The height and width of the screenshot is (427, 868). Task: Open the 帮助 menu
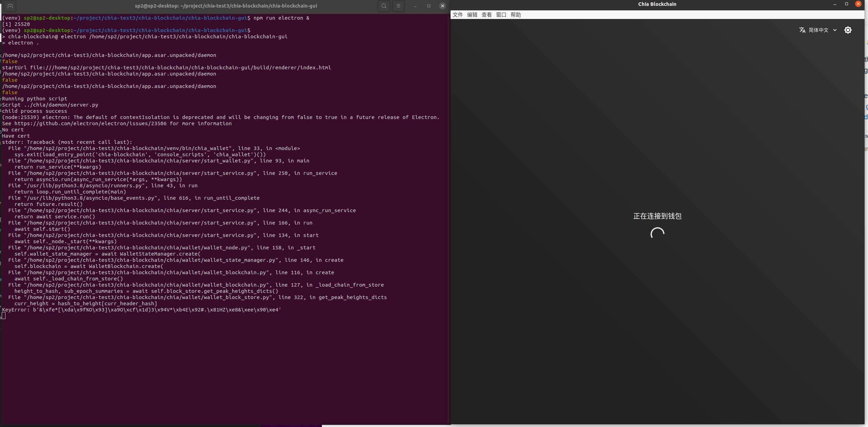(x=515, y=14)
